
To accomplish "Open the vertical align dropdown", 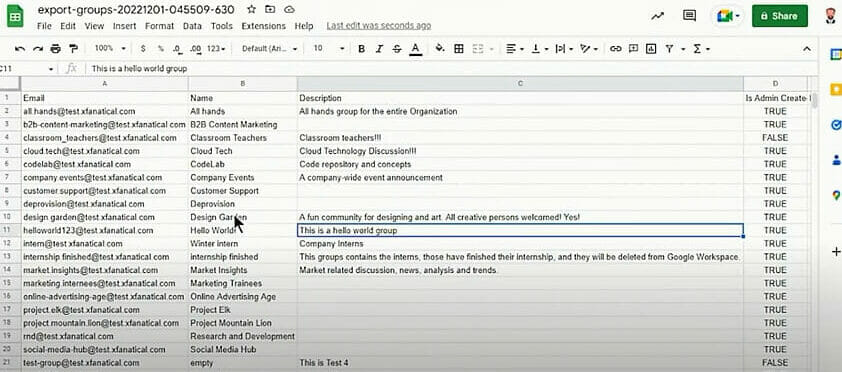I will [x=540, y=49].
